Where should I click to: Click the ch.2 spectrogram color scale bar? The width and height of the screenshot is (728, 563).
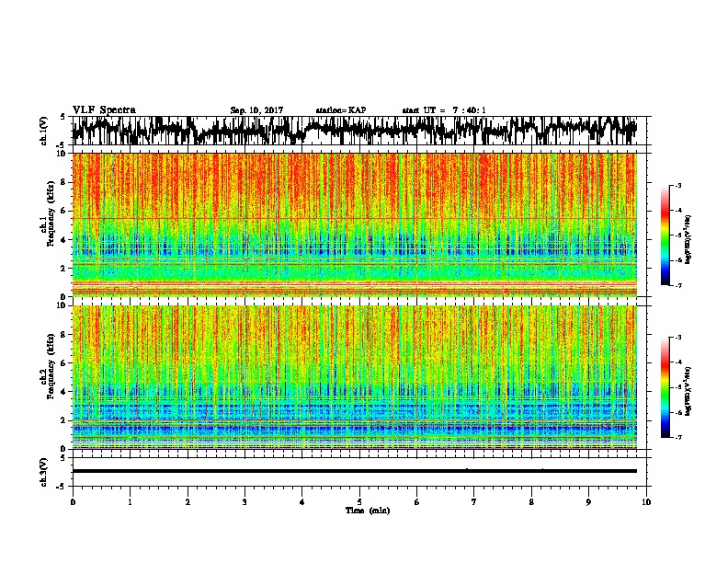(665, 387)
